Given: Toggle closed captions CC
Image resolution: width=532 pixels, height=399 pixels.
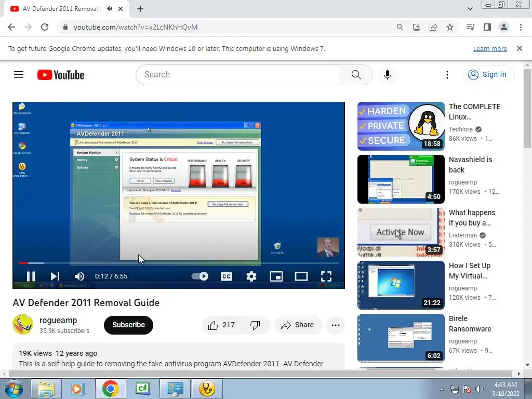Looking at the screenshot, I should pos(227,276).
